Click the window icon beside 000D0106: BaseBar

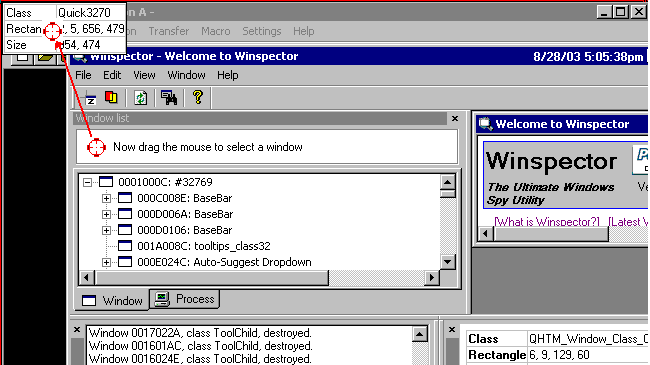click(125, 230)
